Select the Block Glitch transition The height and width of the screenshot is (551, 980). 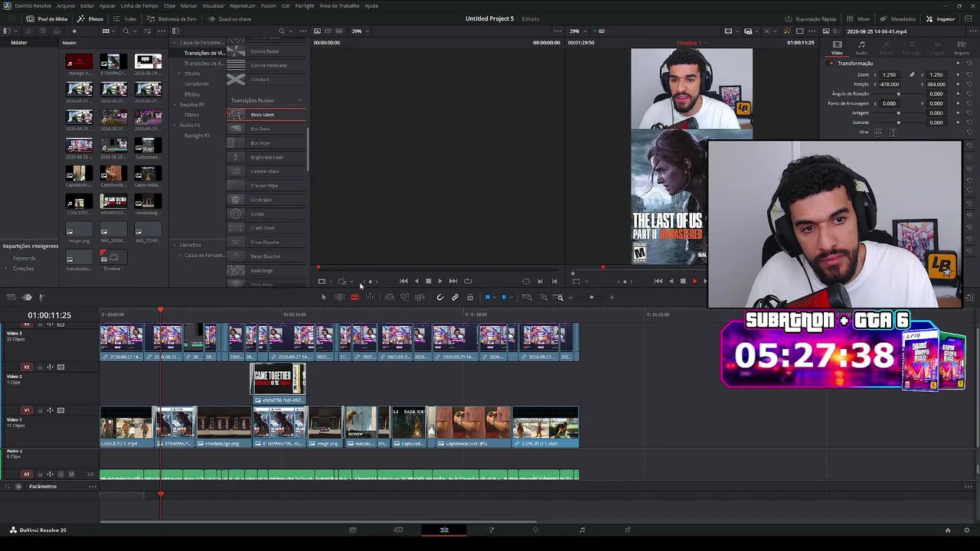tap(266, 115)
